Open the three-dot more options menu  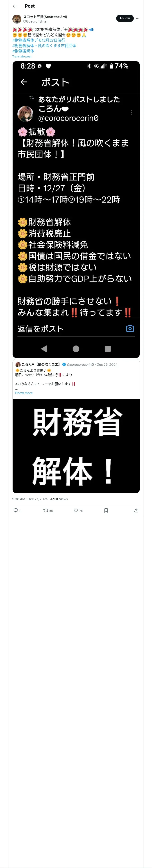tap(138, 18)
